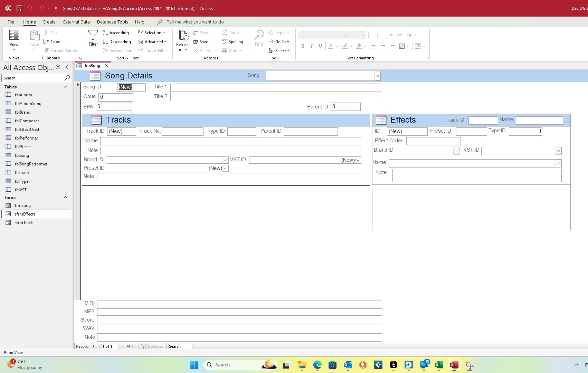Click the Spelling check icon
The height and width of the screenshot is (373, 588).
[225, 41]
